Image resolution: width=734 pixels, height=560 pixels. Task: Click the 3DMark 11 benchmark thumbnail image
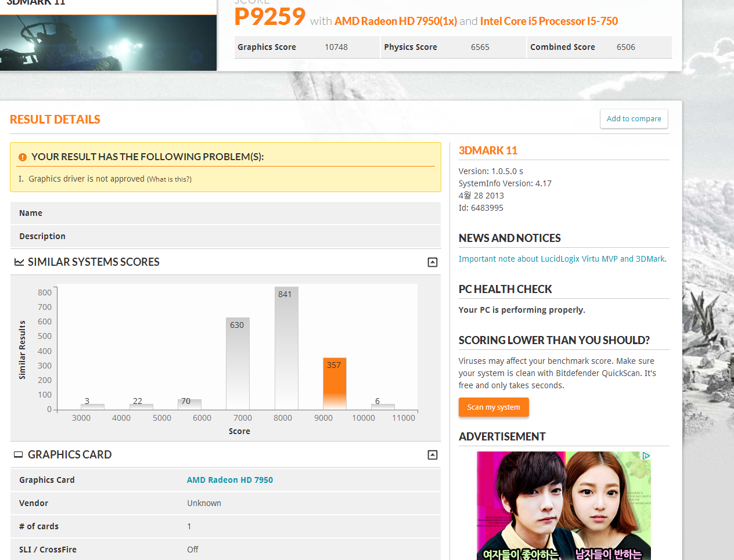click(108, 43)
